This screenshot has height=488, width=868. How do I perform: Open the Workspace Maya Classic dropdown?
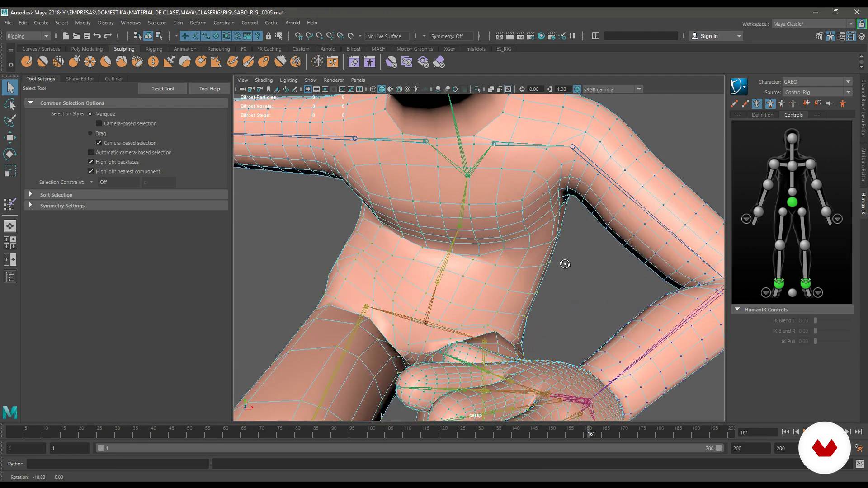[812, 24]
